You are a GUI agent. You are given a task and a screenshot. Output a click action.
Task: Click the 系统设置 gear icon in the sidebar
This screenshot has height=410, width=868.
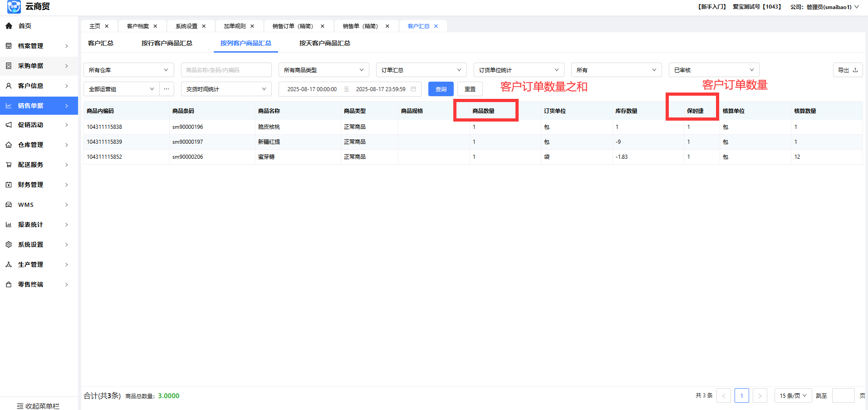pyautogui.click(x=9, y=244)
